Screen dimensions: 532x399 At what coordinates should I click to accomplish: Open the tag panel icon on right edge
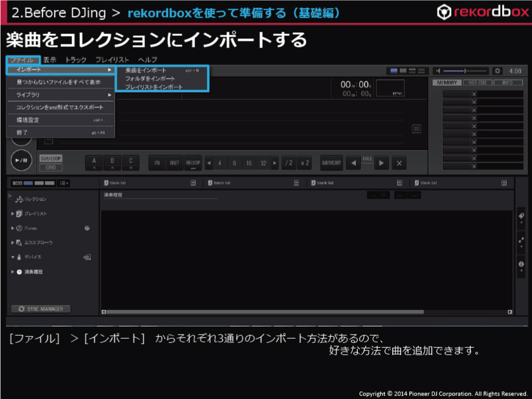coord(522,216)
